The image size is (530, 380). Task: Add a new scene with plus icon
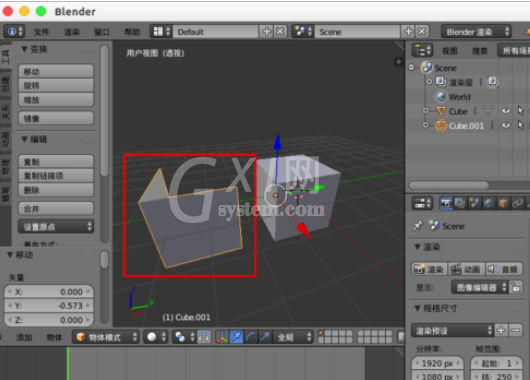pos(409,32)
